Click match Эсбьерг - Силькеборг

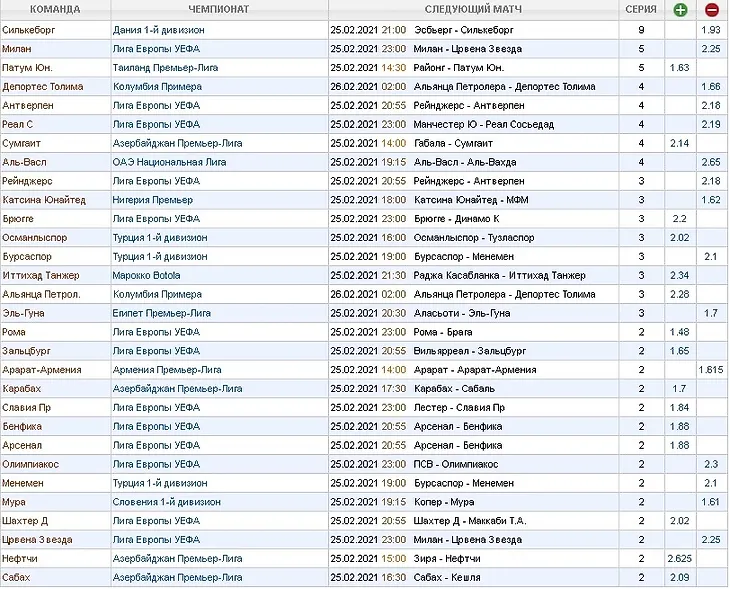coord(464,30)
